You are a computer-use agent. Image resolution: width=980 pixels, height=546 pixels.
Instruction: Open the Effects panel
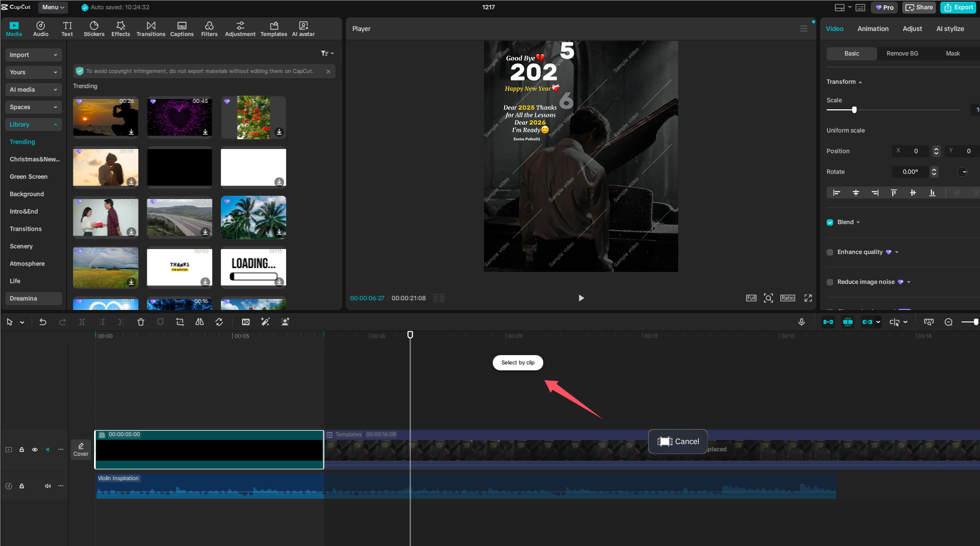point(120,28)
